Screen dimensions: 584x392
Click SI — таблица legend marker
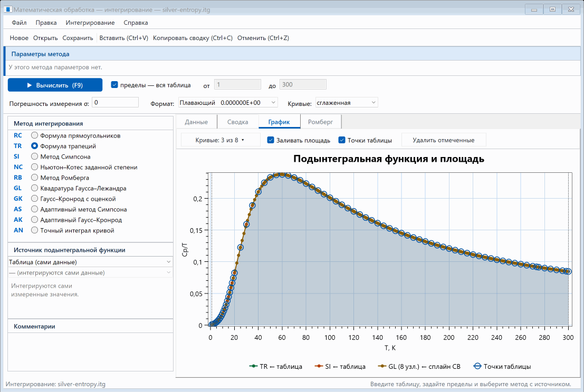click(319, 366)
